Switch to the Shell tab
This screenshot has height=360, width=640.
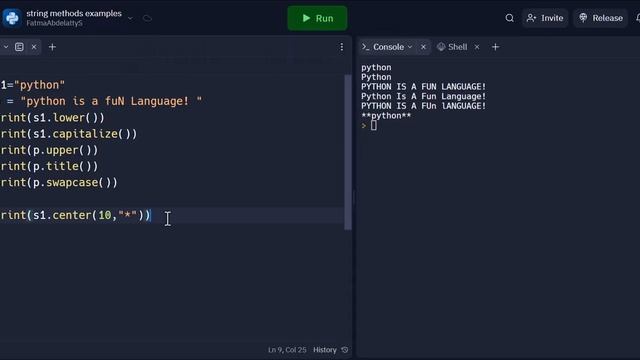[452, 47]
